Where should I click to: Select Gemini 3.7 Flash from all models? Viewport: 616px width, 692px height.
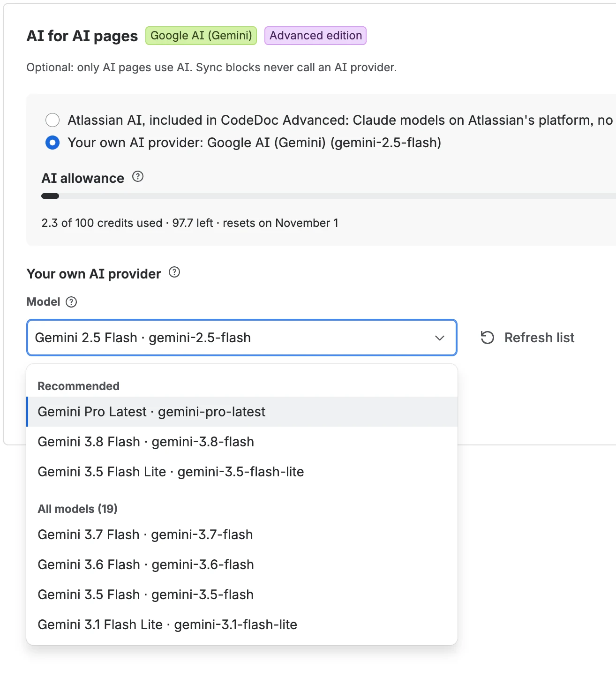tap(242, 534)
